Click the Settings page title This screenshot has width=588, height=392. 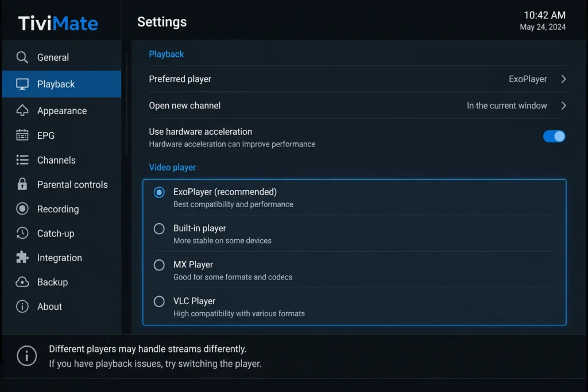(162, 22)
